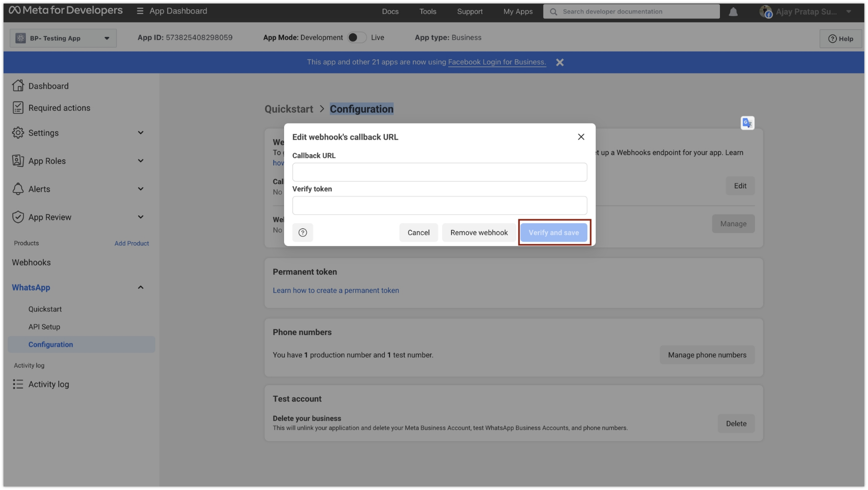
Task: Open the Activity log page
Action: pyautogui.click(x=49, y=384)
